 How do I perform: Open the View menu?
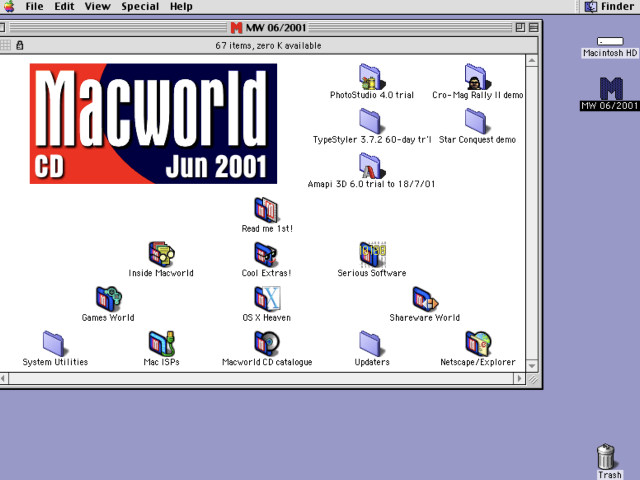coord(98,7)
